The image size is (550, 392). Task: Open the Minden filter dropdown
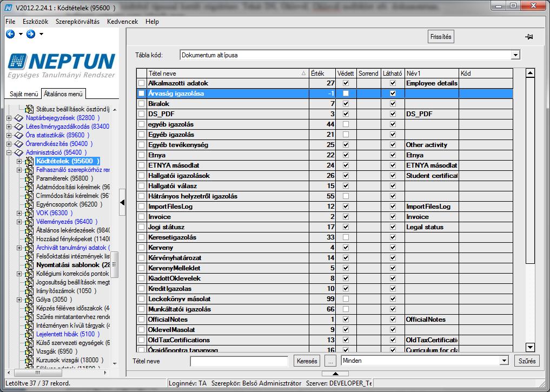click(x=504, y=361)
